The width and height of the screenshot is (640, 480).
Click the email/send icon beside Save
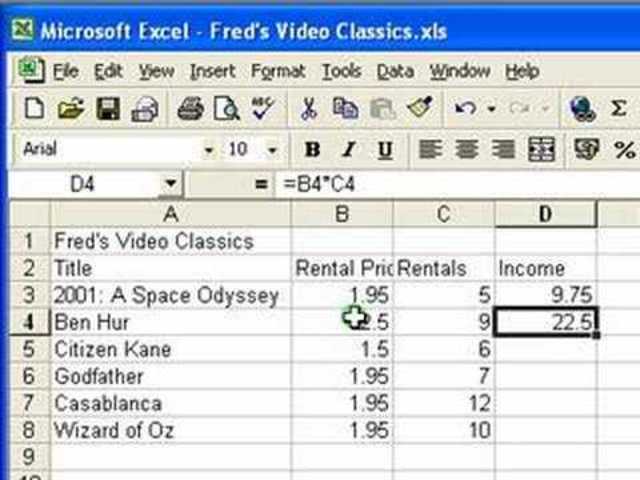pos(145,109)
